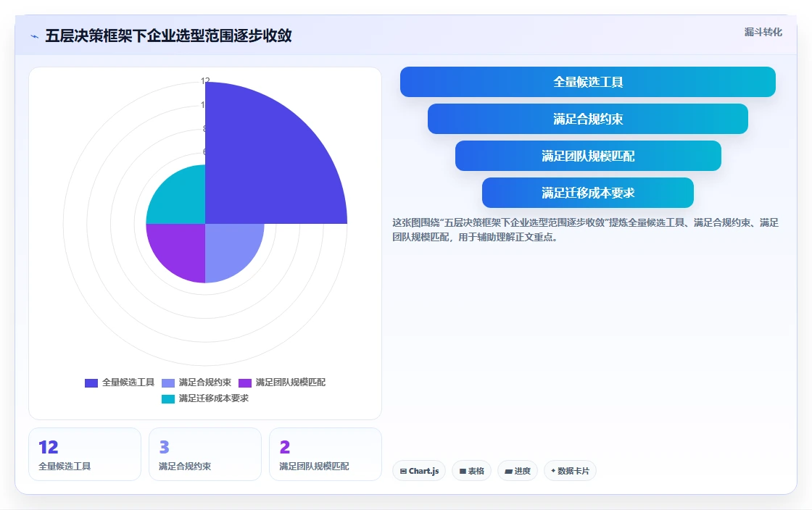Click the 漏斗转化 label in header
Screen dimensions: 812x510
(763, 32)
